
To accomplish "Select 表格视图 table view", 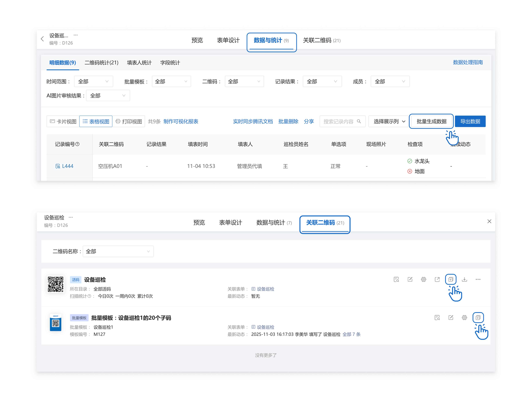I will click(96, 121).
